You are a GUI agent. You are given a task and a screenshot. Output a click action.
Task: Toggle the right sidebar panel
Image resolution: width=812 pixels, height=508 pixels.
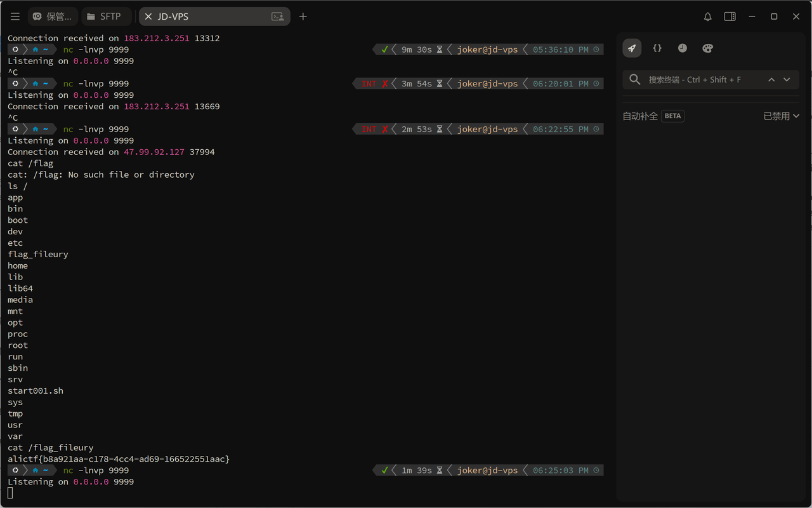point(730,17)
